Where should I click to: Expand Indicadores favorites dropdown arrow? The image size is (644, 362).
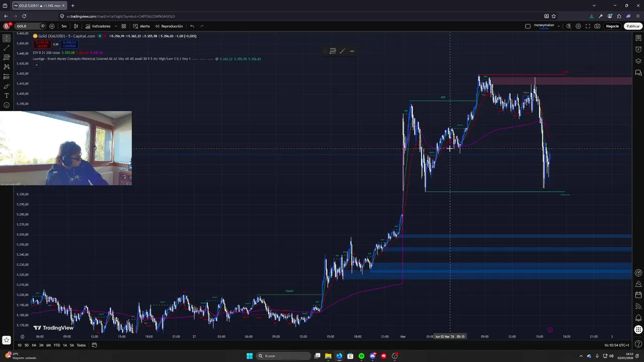(116, 26)
